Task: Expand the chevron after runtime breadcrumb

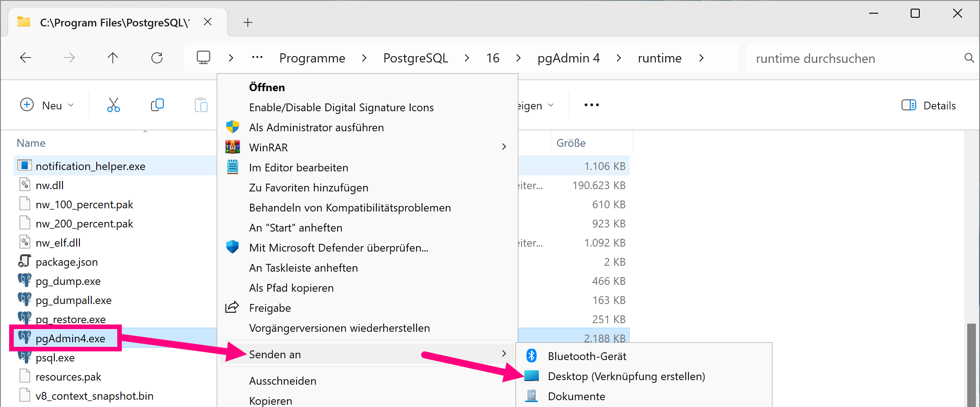Action: coord(701,58)
